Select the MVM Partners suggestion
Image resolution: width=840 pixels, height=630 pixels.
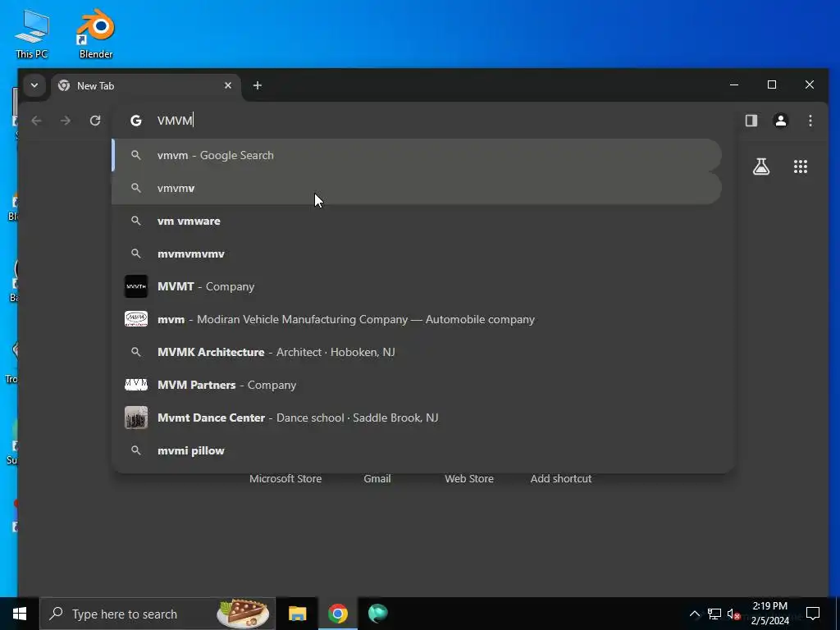pos(417,385)
